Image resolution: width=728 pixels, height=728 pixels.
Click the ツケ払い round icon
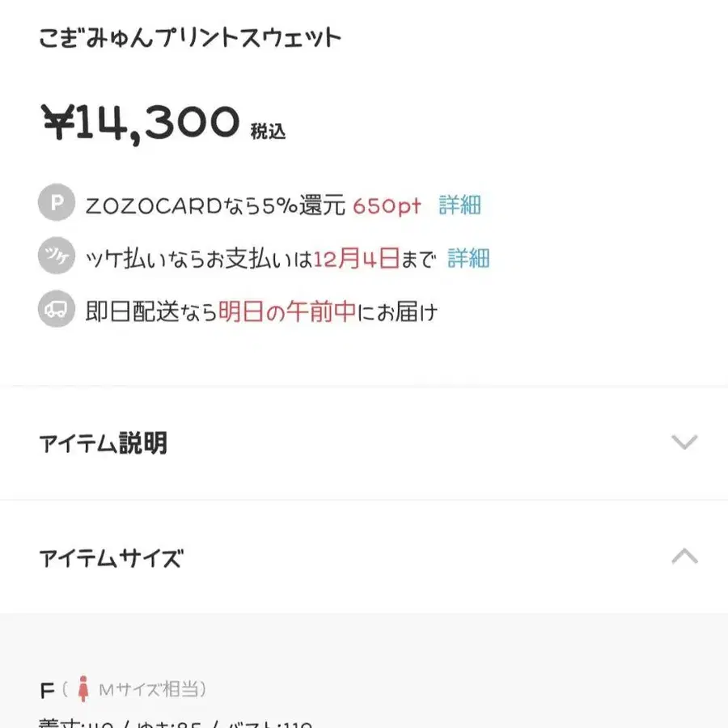[x=56, y=258]
